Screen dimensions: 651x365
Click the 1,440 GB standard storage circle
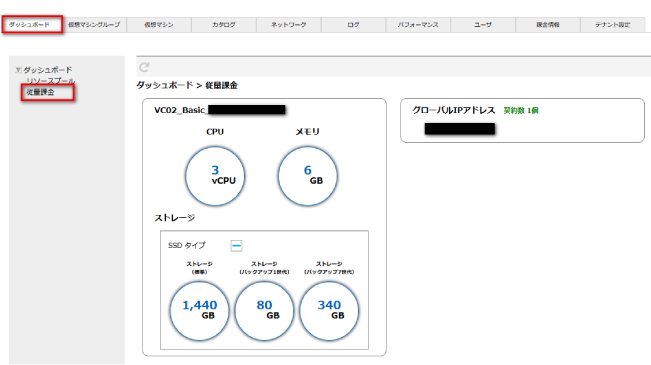point(199,311)
